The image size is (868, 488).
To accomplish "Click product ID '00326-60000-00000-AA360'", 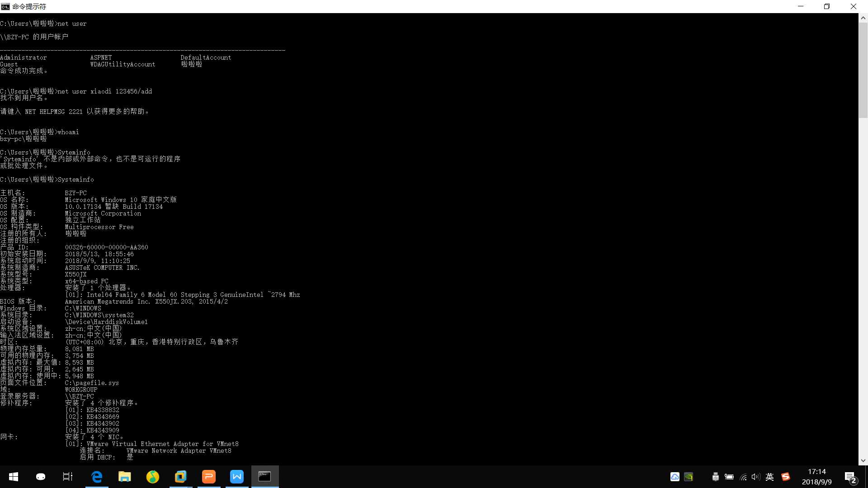I will point(106,247).
